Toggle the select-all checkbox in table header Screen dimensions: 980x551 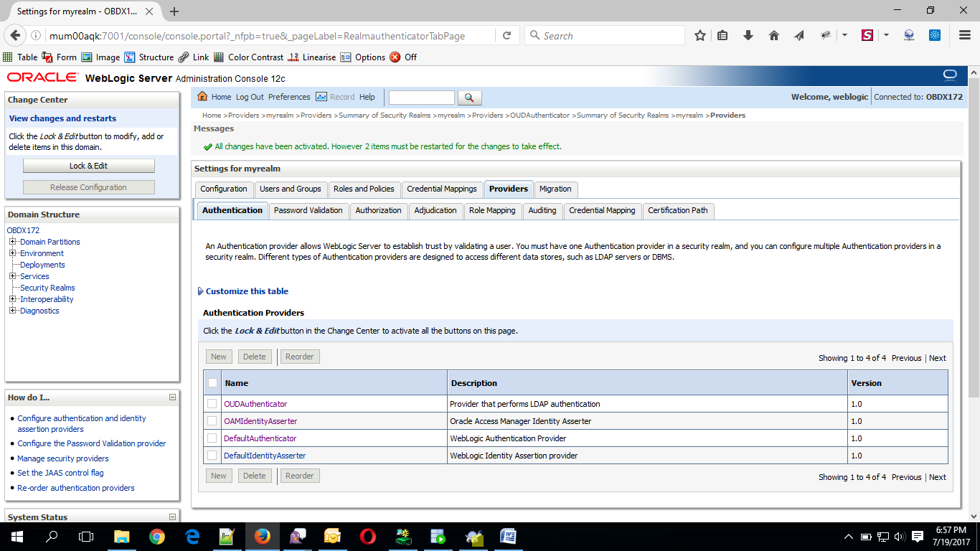pos(212,383)
